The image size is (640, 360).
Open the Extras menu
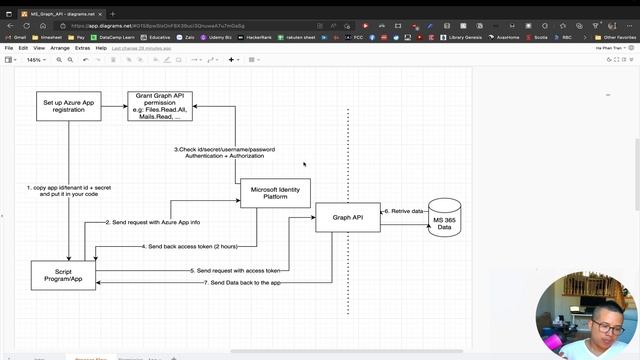tap(82, 48)
